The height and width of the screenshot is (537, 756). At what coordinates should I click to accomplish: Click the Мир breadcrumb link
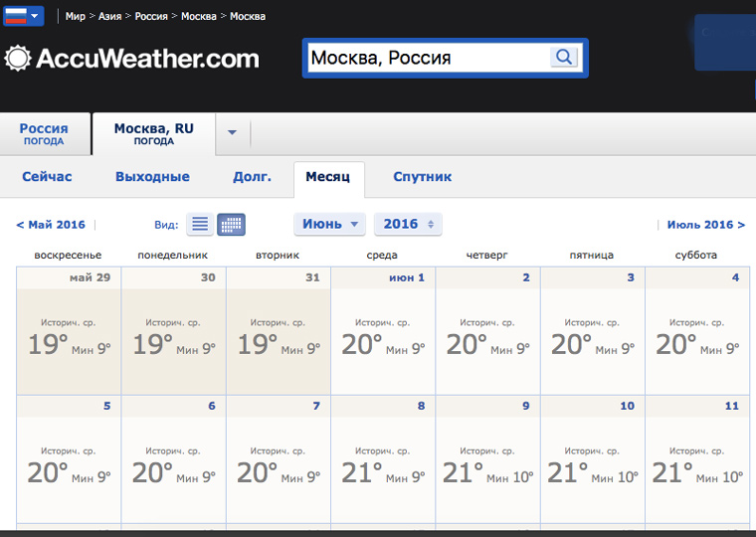pyautogui.click(x=76, y=17)
